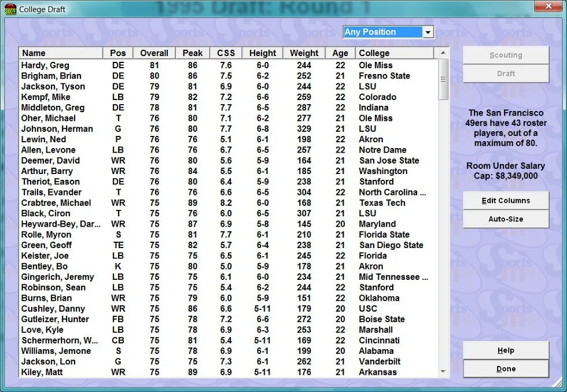The image size is (567, 392).
Task: Open Help
Action: tap(505, 350)
